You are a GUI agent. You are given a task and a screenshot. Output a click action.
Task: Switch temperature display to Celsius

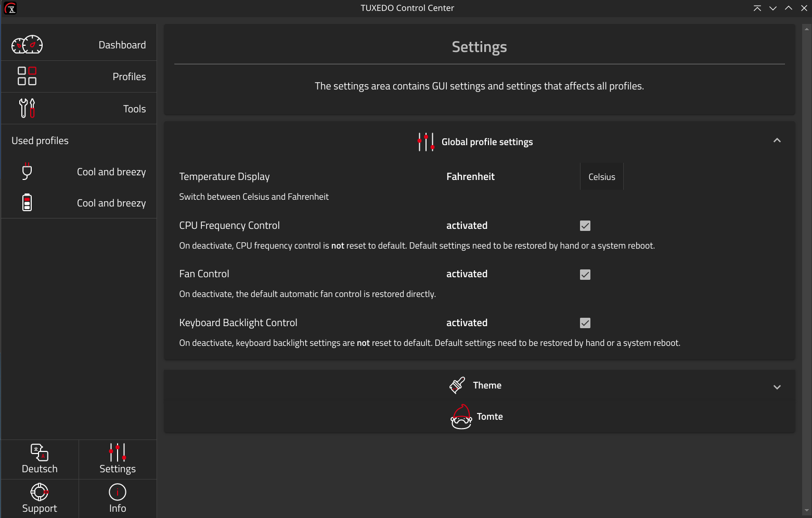click(x=602, y=177)
